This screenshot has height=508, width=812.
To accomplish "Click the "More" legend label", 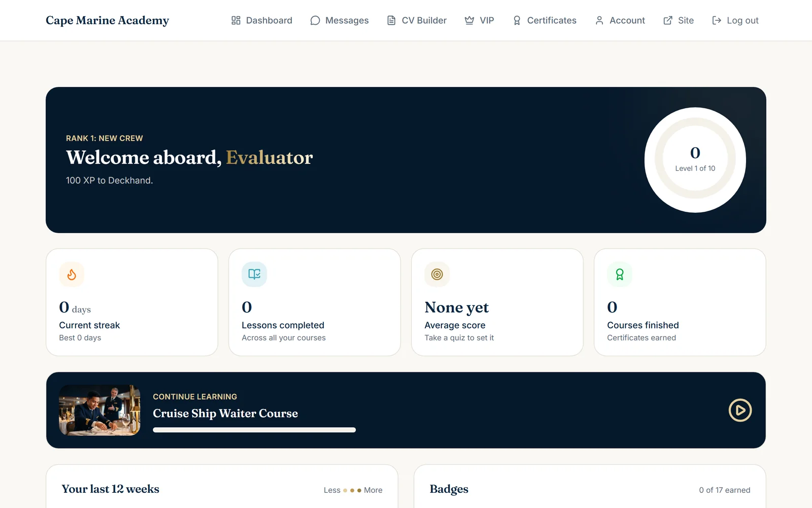I will 373,490.
